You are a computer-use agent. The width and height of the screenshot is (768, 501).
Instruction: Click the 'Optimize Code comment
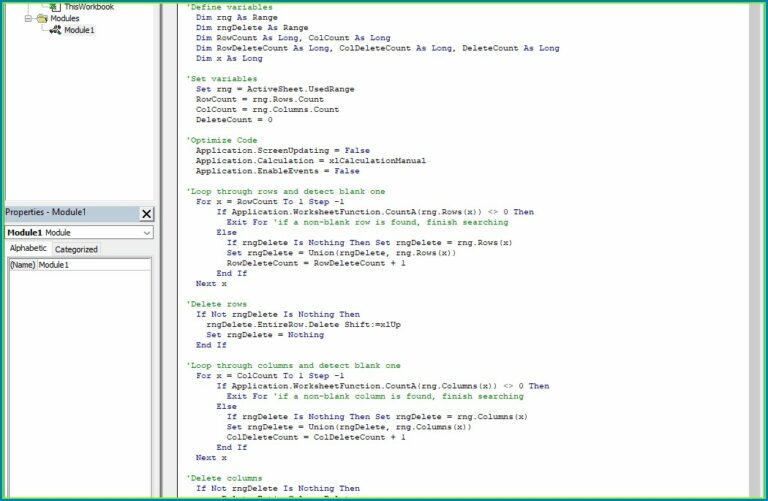[x=221, y=140]
